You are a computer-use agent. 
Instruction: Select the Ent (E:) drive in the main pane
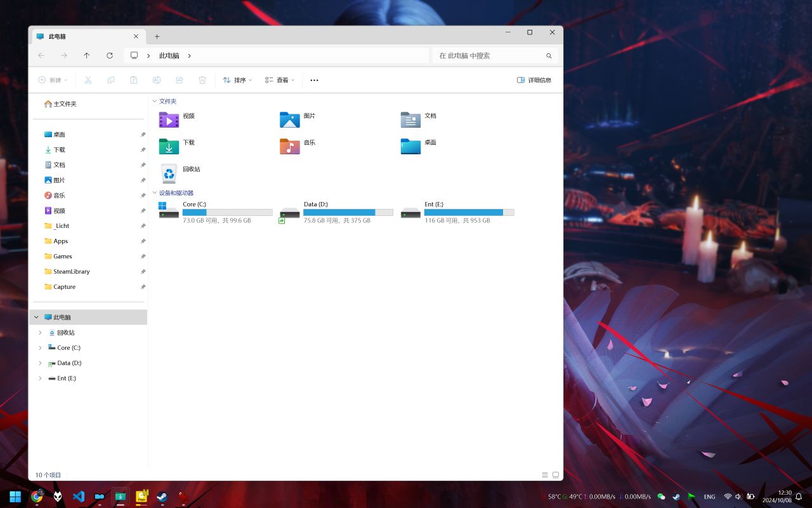(457, 212)
